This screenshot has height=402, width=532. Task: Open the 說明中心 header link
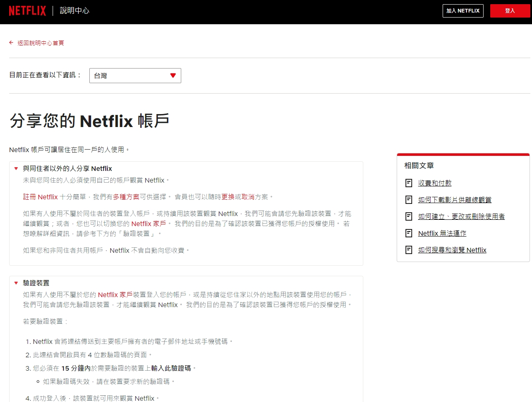[74, 10]
